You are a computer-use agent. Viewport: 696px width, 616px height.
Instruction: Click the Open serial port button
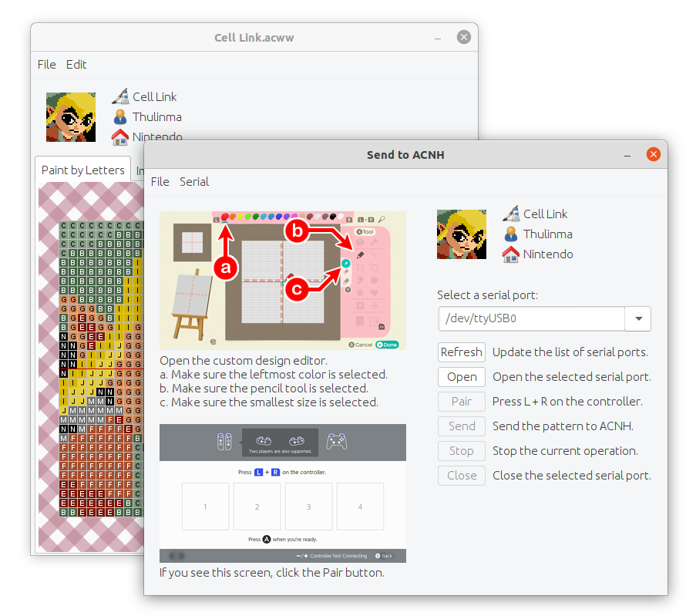point(461,377)
